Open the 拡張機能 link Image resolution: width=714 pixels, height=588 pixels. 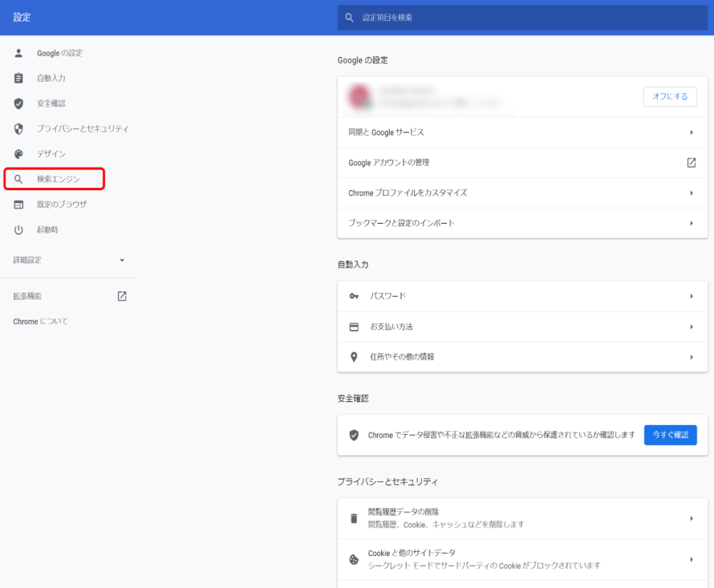click(27, 296)
